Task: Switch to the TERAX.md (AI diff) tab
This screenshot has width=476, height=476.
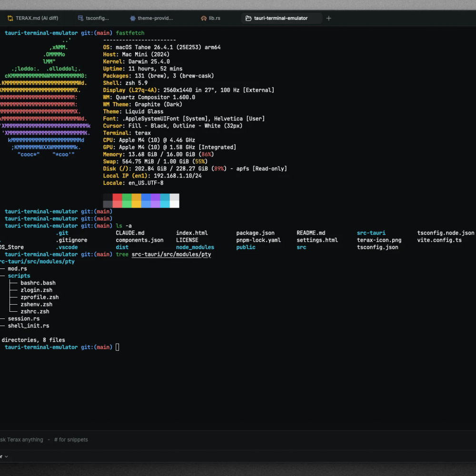Action: pyautogui.click(x=33, y=18)
